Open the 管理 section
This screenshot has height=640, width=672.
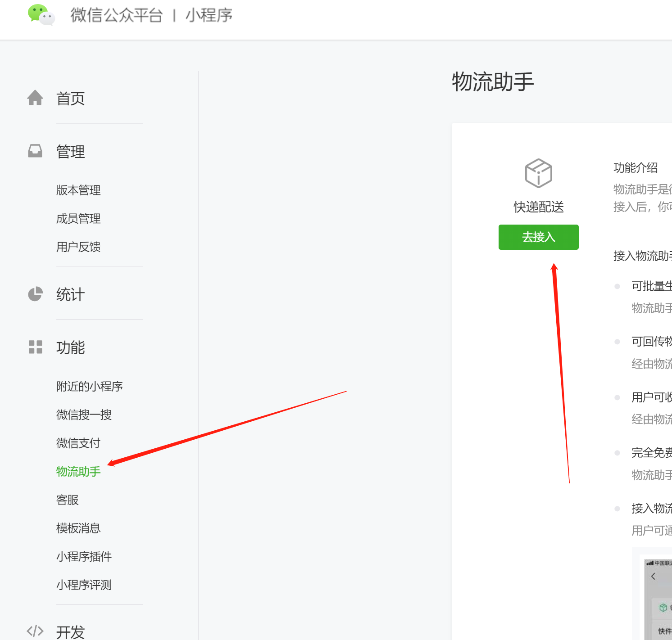(71, 152)
